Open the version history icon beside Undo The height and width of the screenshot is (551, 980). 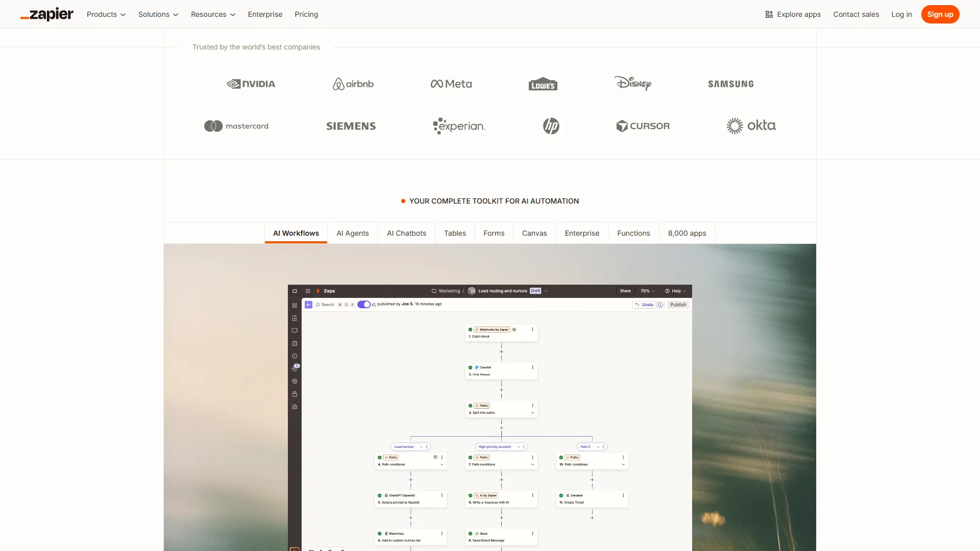point(660,305)
